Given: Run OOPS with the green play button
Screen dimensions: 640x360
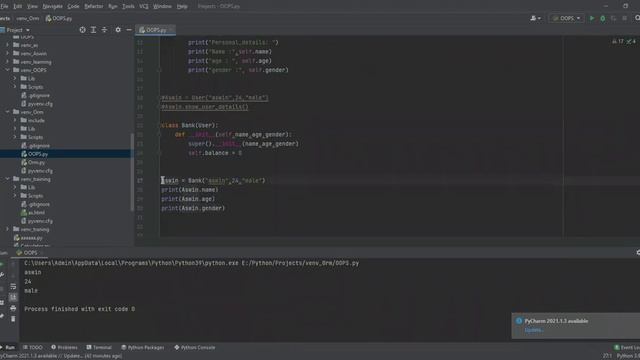Looking at the screenshot, I should (591, 18).
